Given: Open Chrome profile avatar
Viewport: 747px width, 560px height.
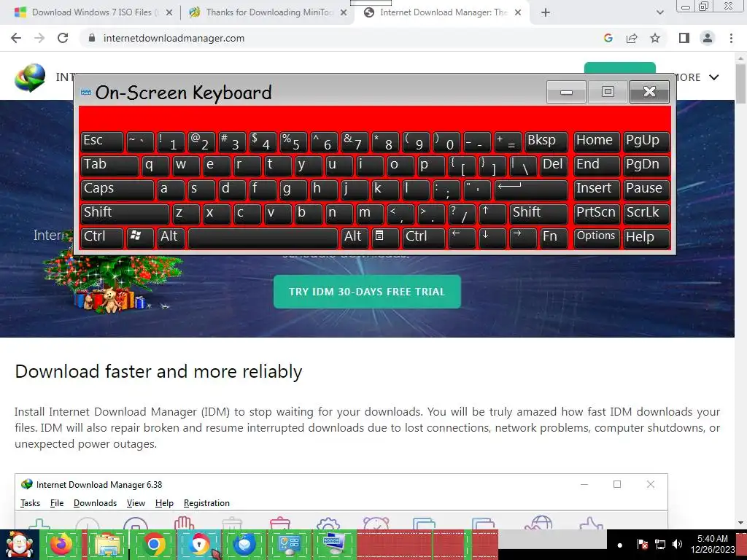Looking at the screenshot, I should pyautogui.click(x=708, y=38).
